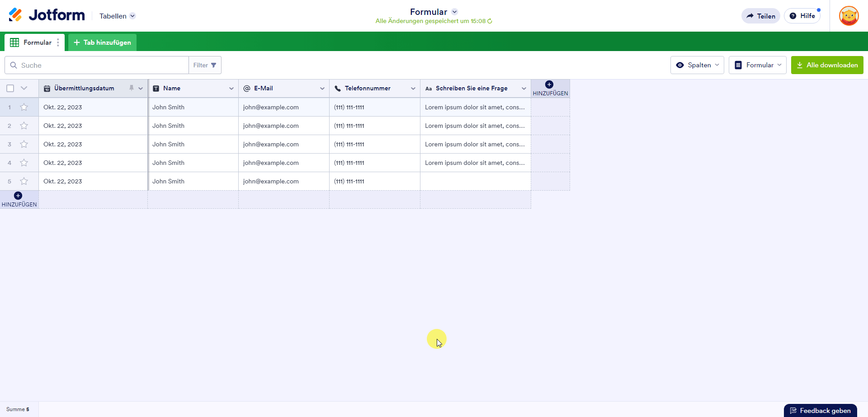Image resolution: width=868 pixels, height=417 pixels.
Task: Click the Name column type icon
Action: (156, 89)
